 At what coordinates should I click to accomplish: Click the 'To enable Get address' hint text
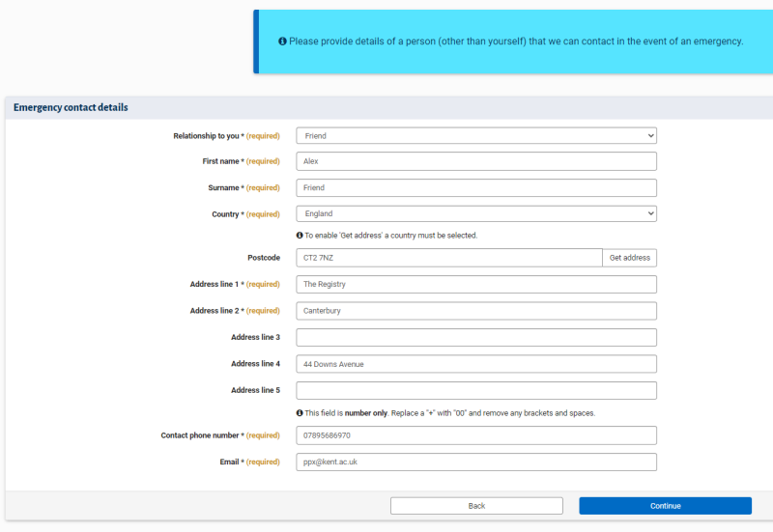coord(391,236)
